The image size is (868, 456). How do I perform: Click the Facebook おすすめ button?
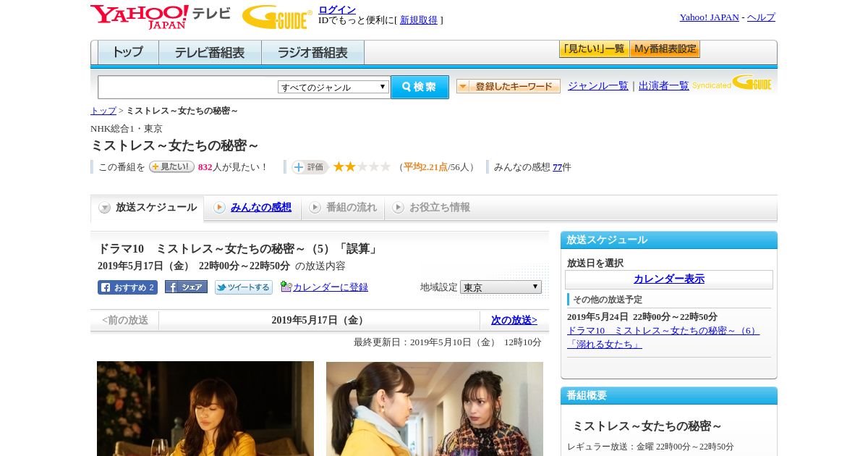click(x=127, y=287)
